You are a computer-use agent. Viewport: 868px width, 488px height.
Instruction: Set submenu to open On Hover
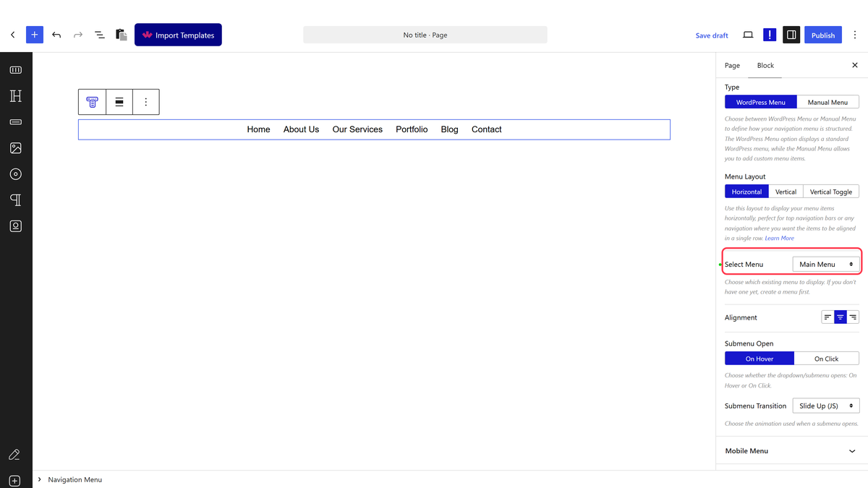click(x=759, y=359)
